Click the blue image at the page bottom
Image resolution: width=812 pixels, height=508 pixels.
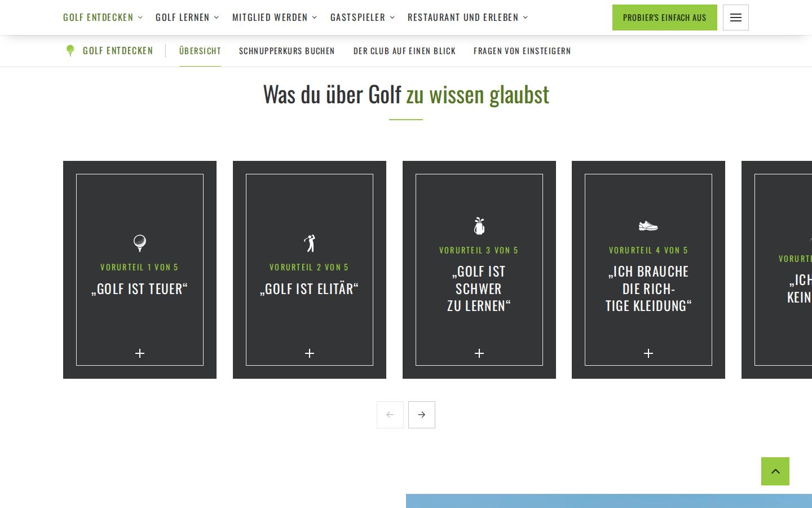click(x=609, y=501)
